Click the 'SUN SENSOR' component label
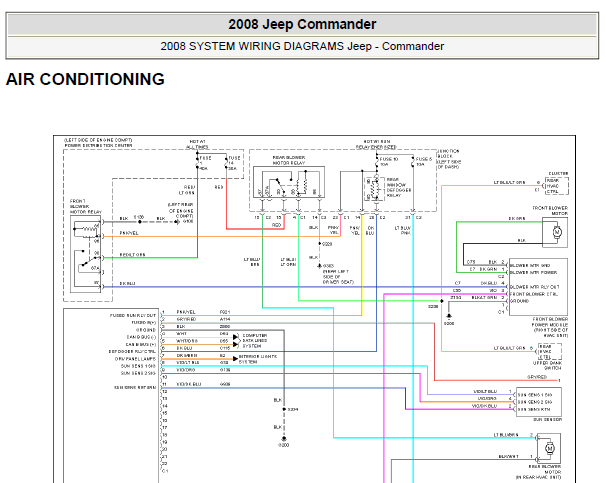This screenshot has height=483, width=606. [548, 419]
